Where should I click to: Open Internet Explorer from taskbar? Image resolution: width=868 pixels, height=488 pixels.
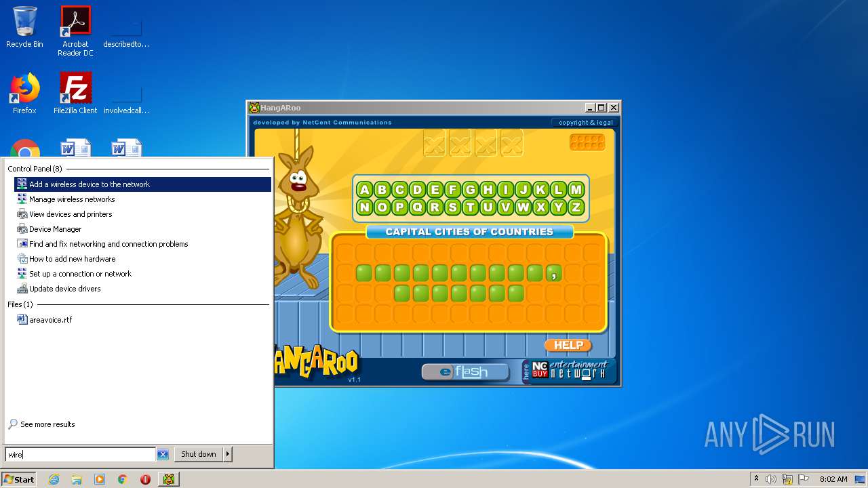point(54,479)
